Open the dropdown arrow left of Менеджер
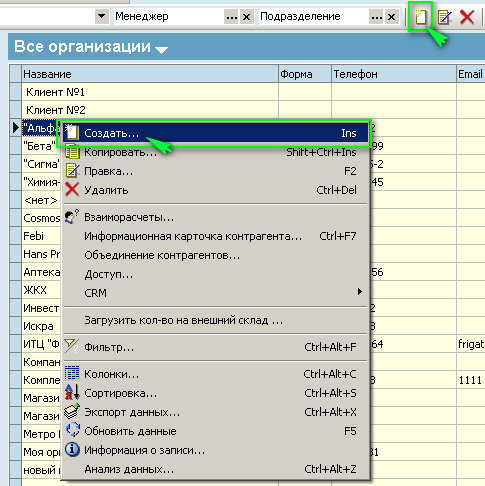The height and width of the screenshot is (486, 485). pyautogui.click(x=102, y=16)
